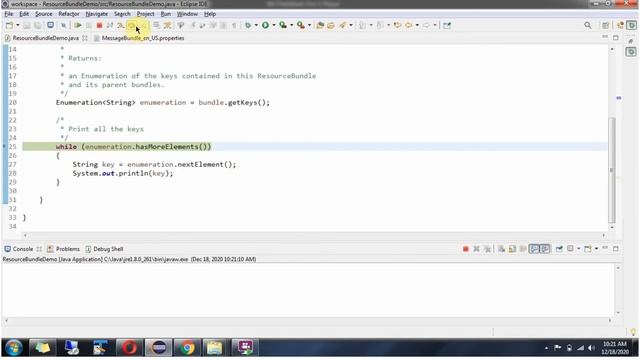The width and height of the screenshot is (640, 360).
Task: Click the Coverage launch icon
Action: point(283,25)
